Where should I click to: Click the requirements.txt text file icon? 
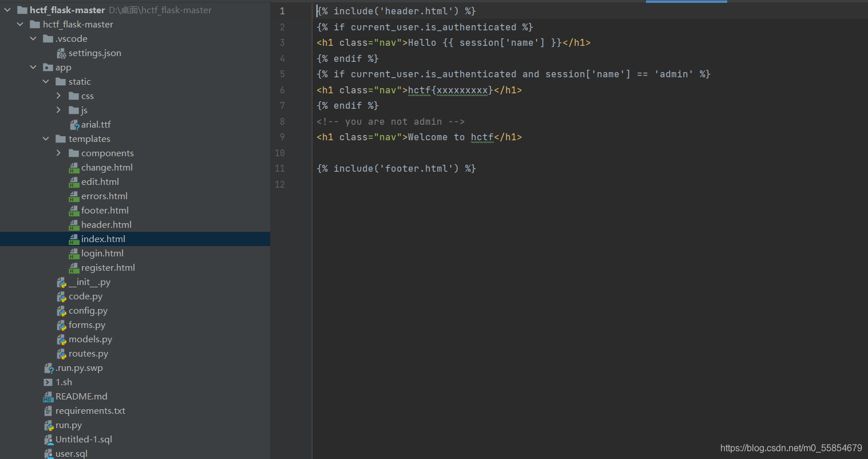[48, 411]
